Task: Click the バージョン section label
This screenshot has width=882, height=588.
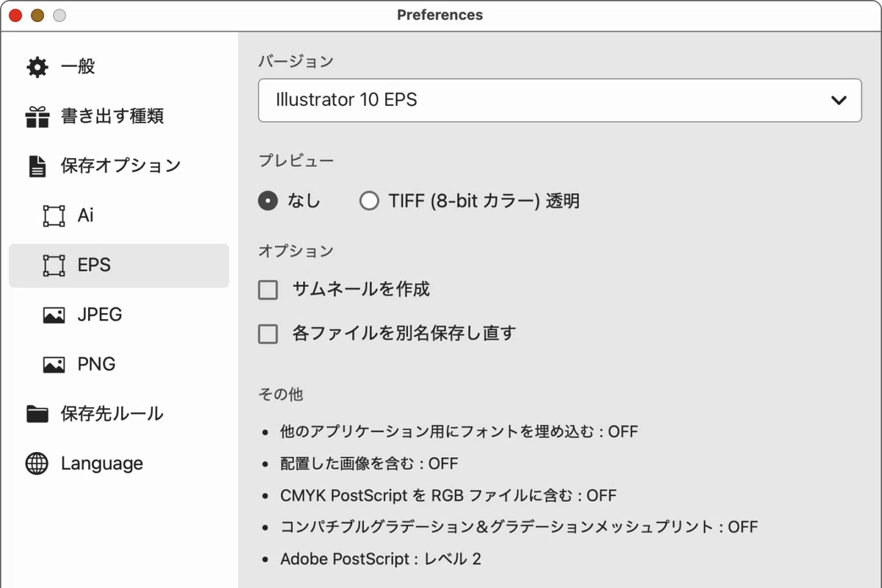Action: click(x=295, y=62)
